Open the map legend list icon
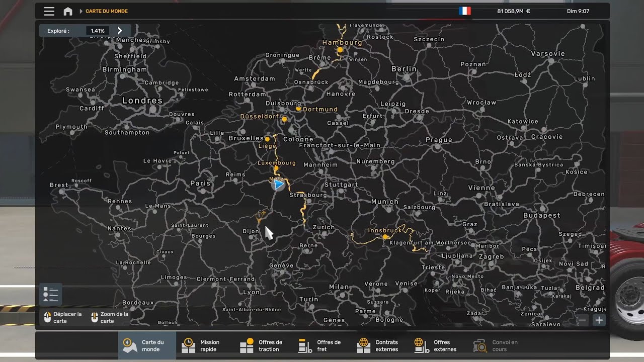The width and height of the screenshot is (644, 362). [51, 295]
